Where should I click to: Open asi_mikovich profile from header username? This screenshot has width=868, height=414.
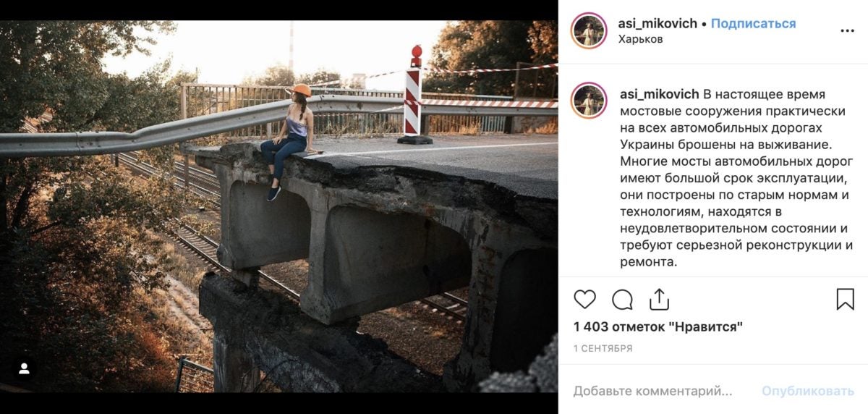(658, 23)
